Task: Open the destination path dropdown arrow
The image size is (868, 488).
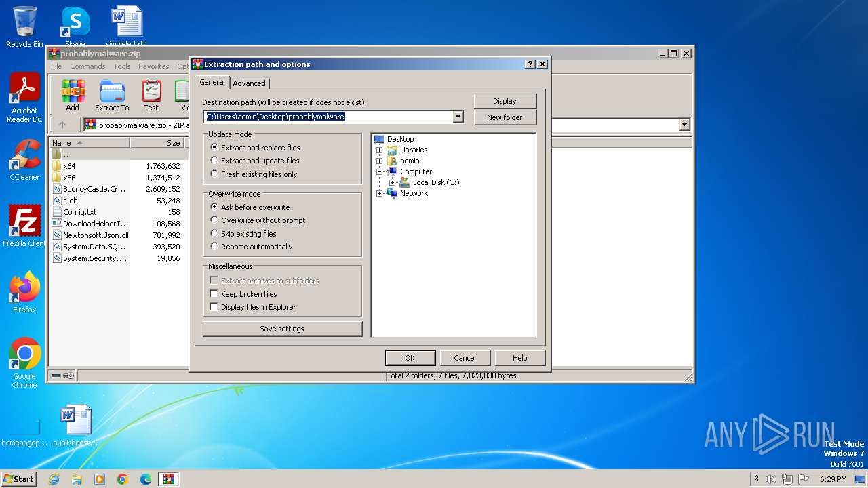Action: 458,117
